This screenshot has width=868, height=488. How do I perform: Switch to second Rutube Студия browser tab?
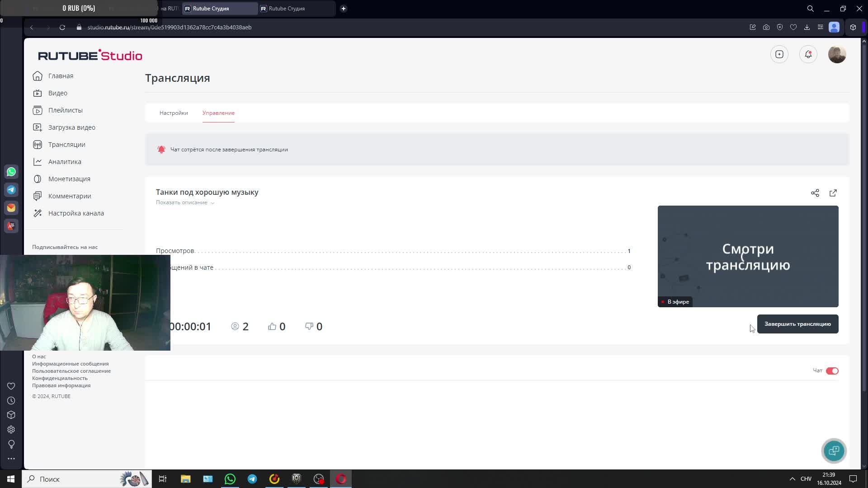click(x=296, y=8)
